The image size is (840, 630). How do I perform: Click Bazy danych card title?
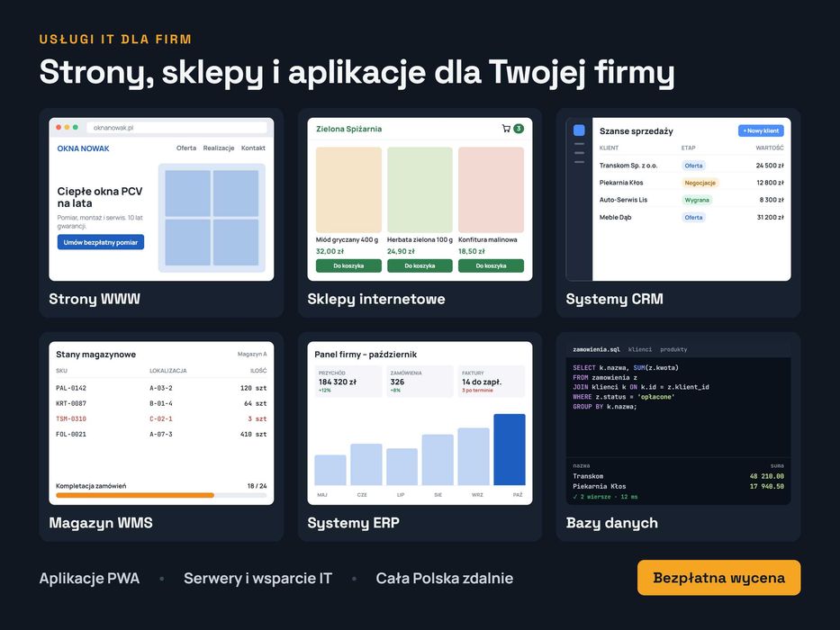(612, 523)
